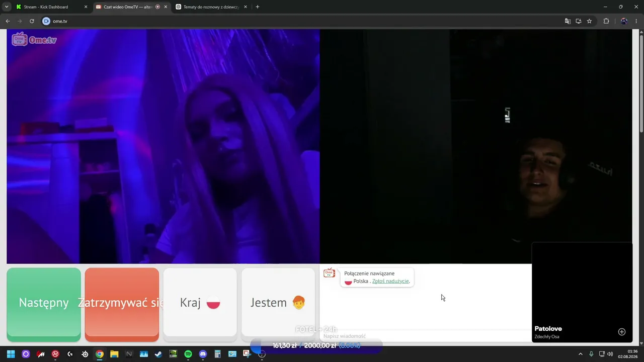Click the Zgłoś nadużycie link
644x362 pixels.
(390, 281)
